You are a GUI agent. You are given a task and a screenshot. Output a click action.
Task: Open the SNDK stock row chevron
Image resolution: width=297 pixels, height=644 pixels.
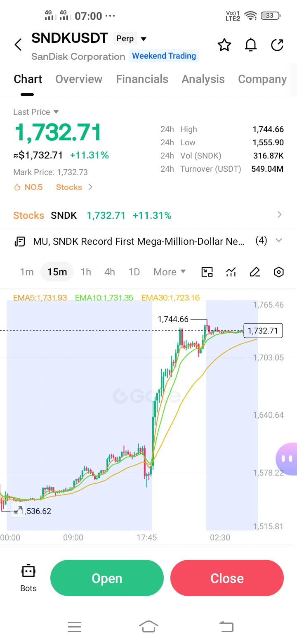pyautogui.click(x=279, y=215)
